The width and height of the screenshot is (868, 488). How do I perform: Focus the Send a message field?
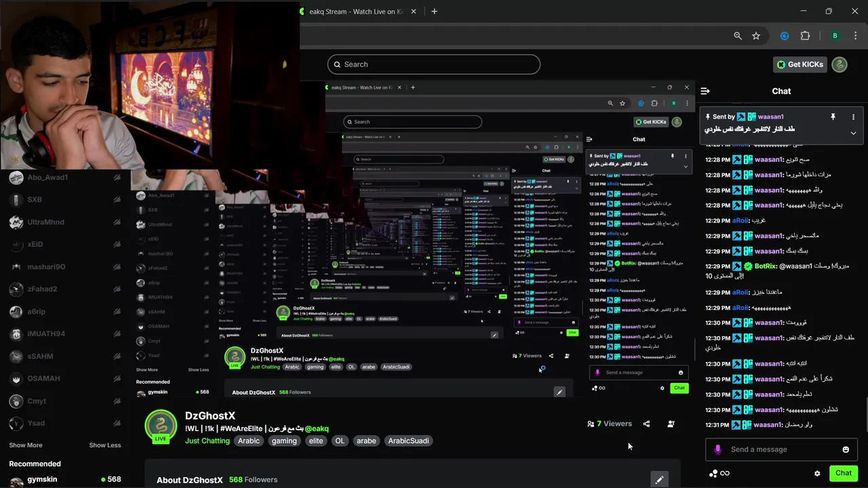point(780,449)
